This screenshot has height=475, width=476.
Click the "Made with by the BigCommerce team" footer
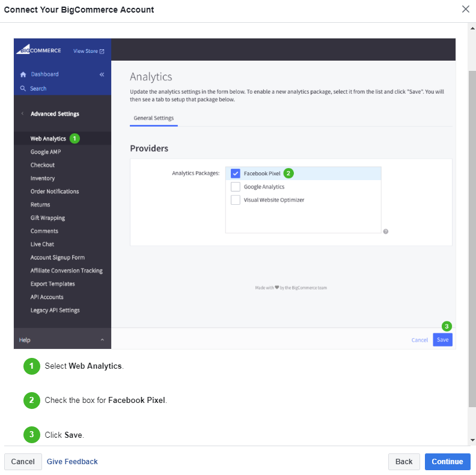[x=291, y=288]
